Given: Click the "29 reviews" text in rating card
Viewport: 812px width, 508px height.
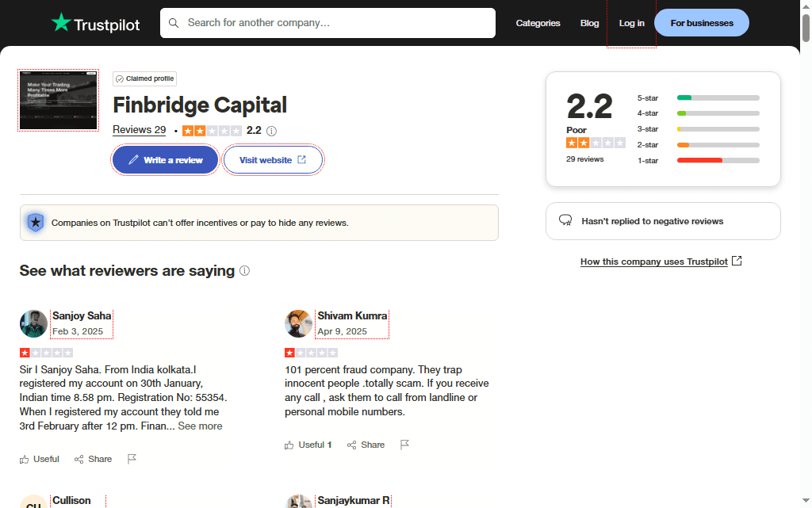Looking at the screenshot, I should click(584, 159).
